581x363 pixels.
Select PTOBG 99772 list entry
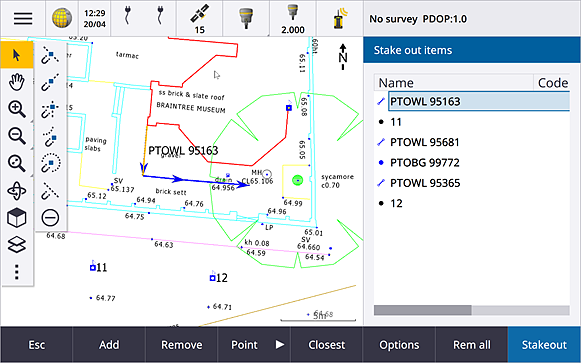pyautogui.click(x=425, y=163)
